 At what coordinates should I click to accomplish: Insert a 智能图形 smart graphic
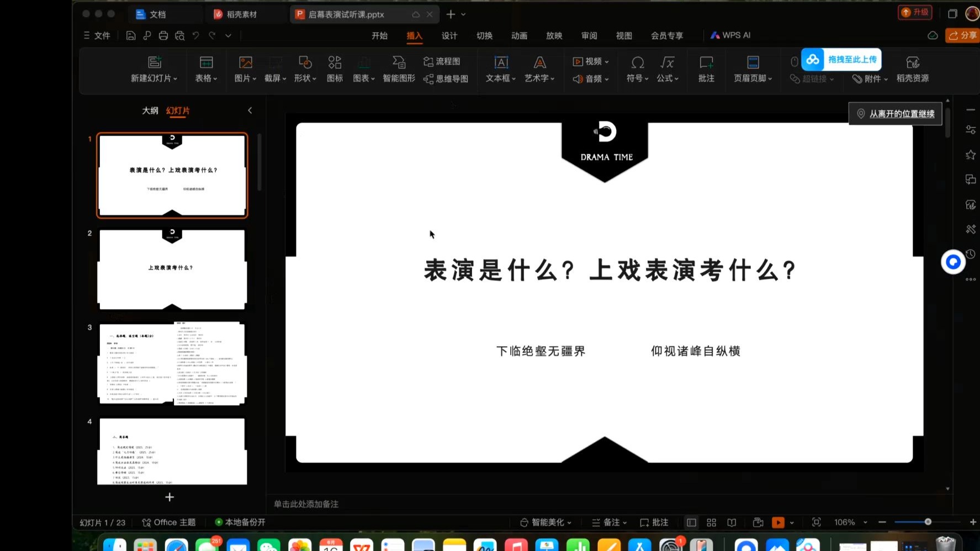click(398, 68)
